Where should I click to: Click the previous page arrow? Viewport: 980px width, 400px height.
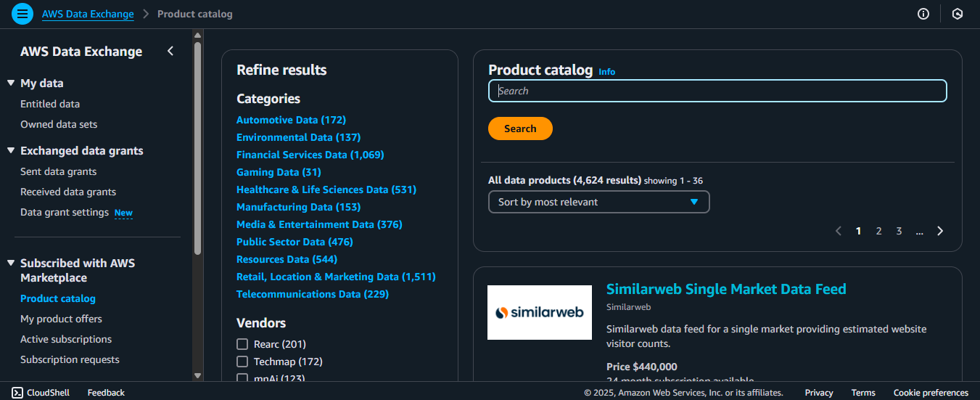click(x=839, y=231)
